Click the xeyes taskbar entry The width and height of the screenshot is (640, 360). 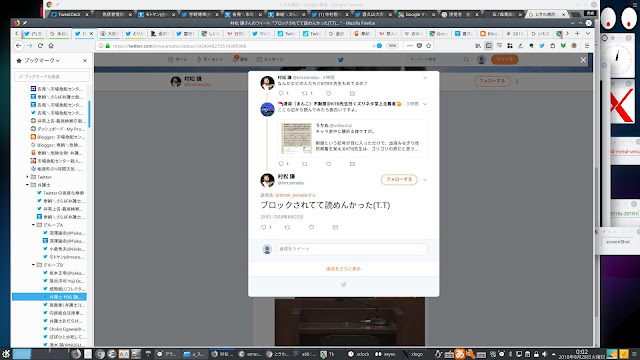tap(385, 354)
